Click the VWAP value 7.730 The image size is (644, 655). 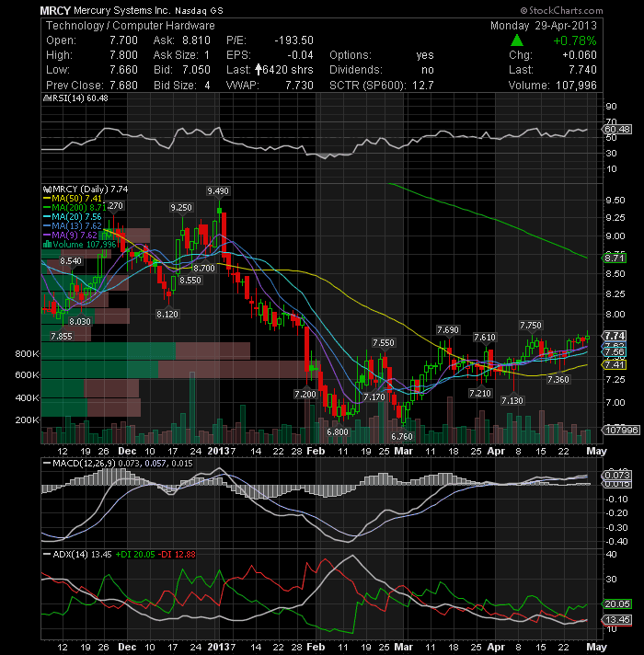[299, 86]
